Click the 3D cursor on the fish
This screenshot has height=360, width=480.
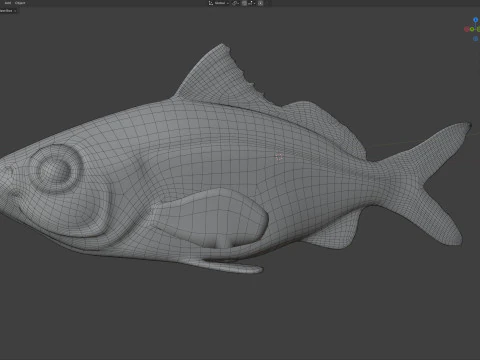pos(279,157)
